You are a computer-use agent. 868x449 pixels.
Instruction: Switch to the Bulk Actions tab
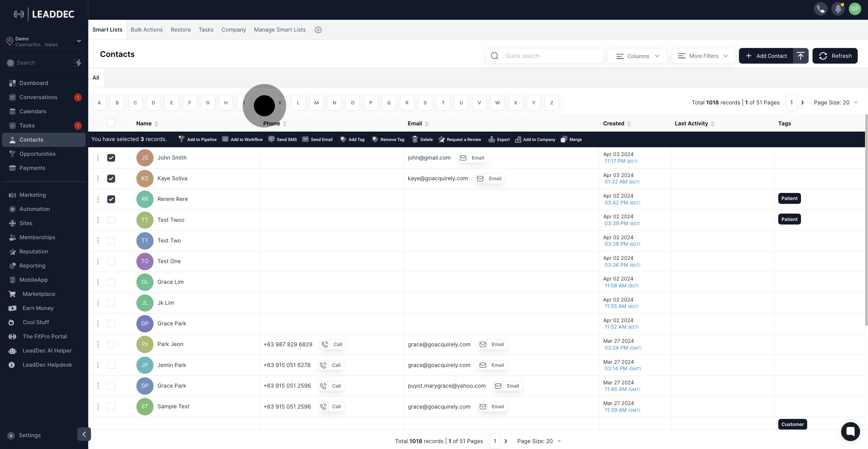[146, 30]
